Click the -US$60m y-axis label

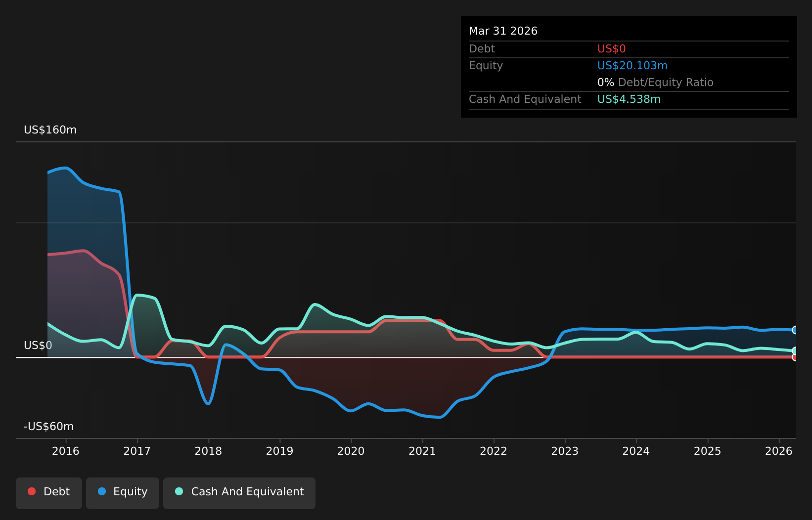pos(49,427)
